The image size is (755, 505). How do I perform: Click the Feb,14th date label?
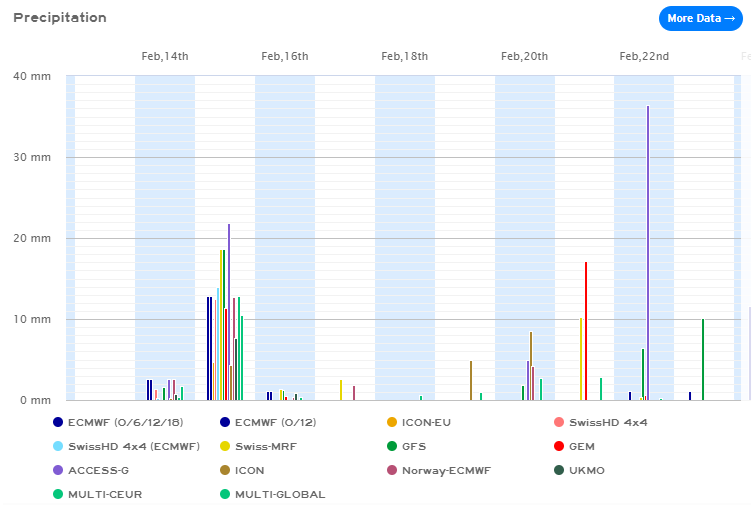pos(165,56)
